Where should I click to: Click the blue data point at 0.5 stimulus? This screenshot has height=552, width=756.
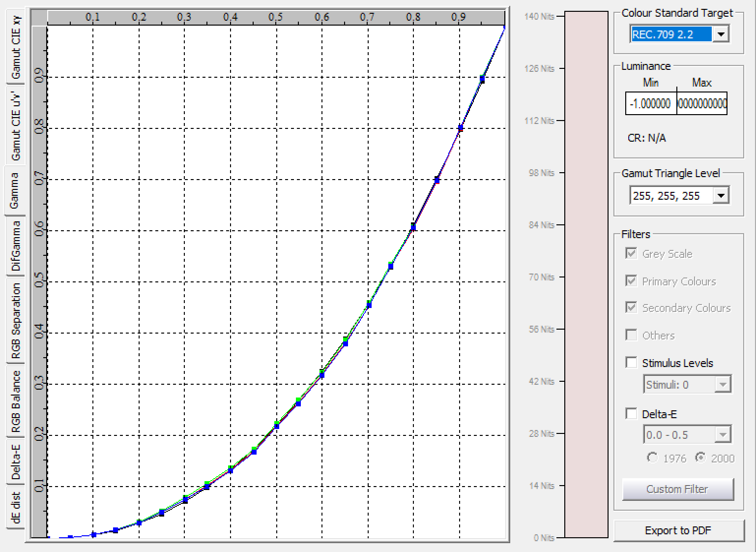tap(276, 426)
